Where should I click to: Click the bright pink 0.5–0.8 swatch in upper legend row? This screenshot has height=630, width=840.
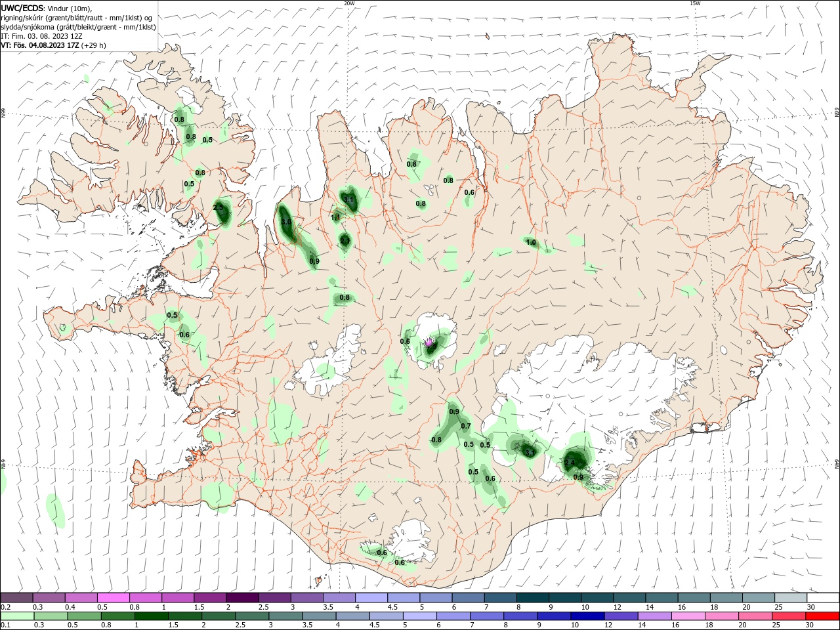pos(113,598)
